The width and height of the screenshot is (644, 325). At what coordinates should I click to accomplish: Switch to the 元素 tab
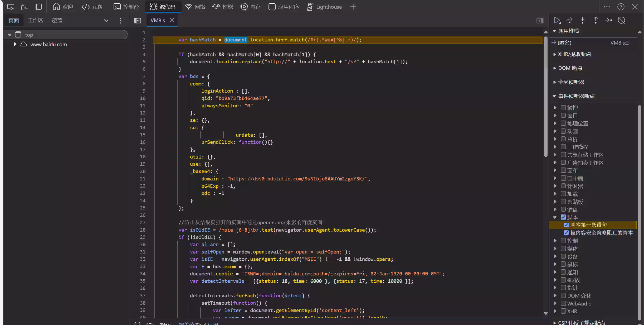(92, 7)
